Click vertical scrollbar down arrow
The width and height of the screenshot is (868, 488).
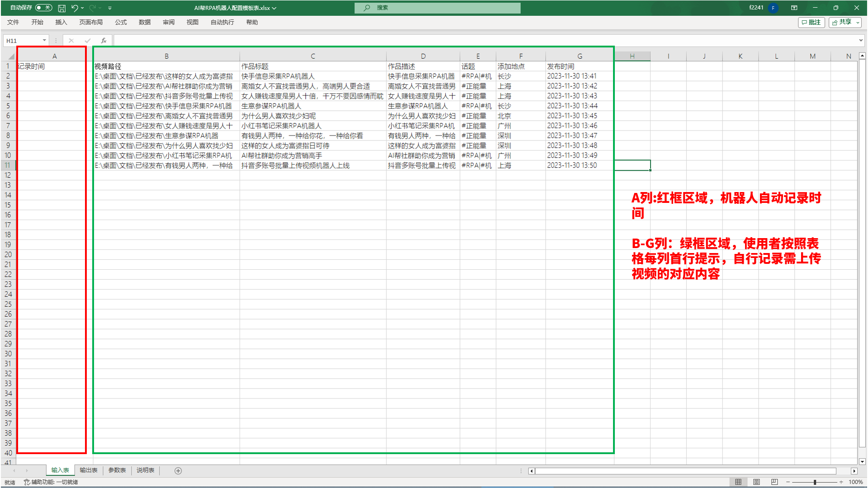point(862,462)
